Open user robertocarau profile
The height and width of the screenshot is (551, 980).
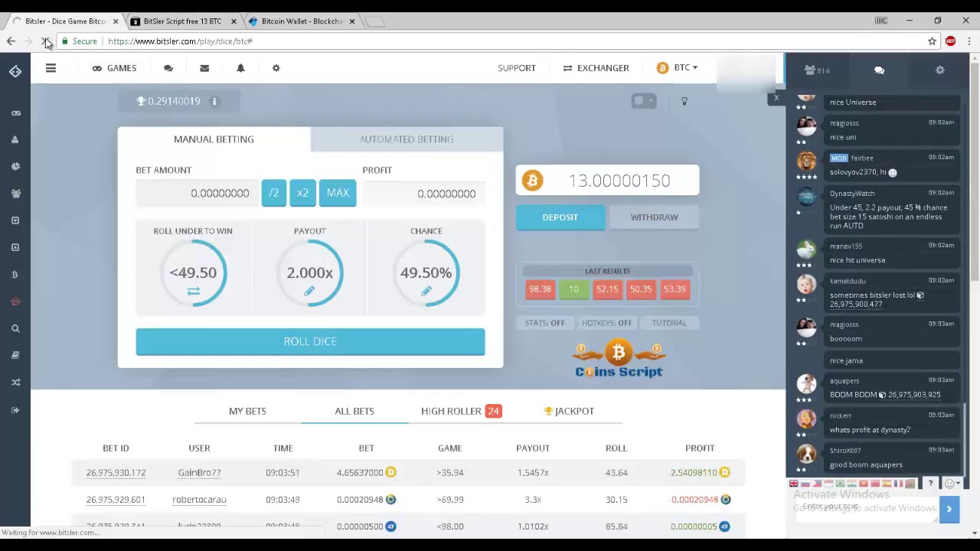tap(199, 500)
